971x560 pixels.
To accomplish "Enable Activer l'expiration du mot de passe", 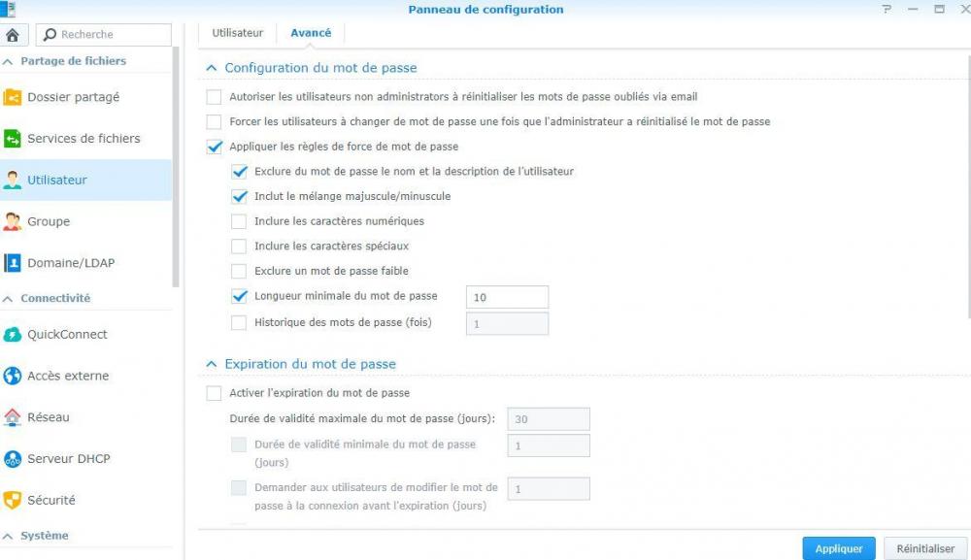I will coord(215,393).
